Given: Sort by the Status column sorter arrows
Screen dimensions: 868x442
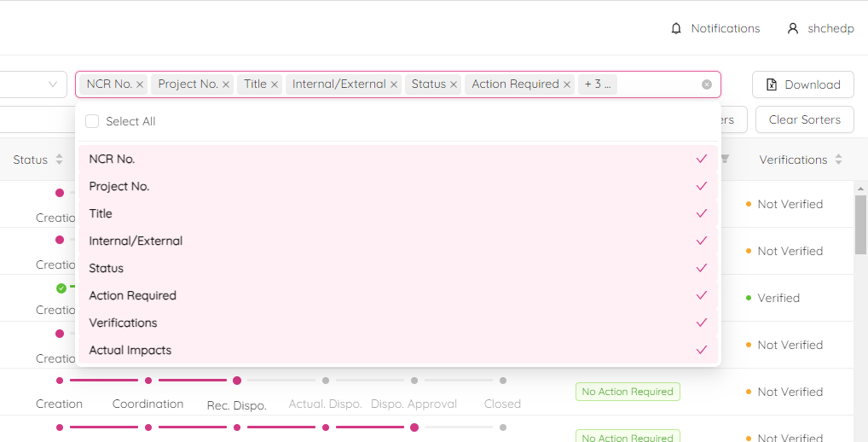Looking at the screenshot, I should (59, 160).
